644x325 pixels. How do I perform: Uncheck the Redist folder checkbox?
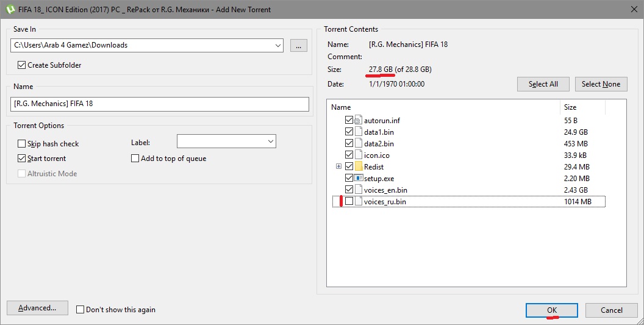pyautogui.click(x=349, y=166)
